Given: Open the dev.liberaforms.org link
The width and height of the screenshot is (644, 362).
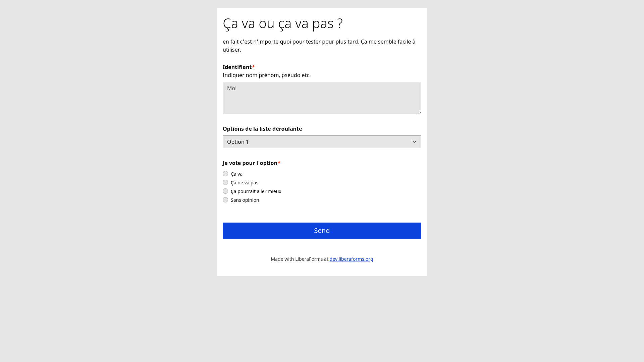Looking at the screenshot, I should pyautogui.click(x=351, y=259).
